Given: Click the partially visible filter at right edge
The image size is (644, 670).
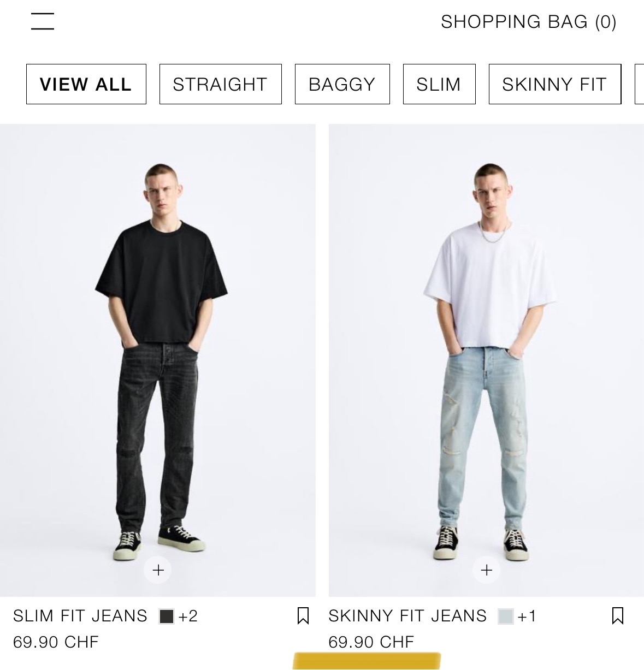Looking at the screenshot, I should (x=640, y=84).
